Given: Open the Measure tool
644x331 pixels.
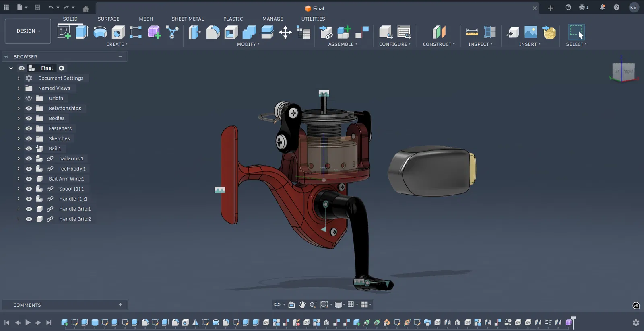Looking at the screenshot, I should point(472,32).
